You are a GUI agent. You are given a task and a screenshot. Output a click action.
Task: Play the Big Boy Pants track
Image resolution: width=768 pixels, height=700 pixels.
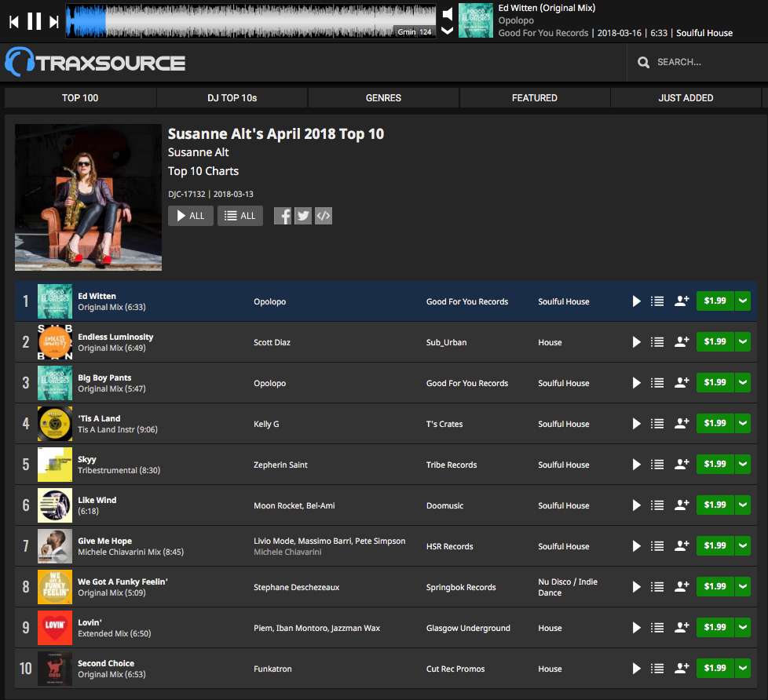click(636, 382)
